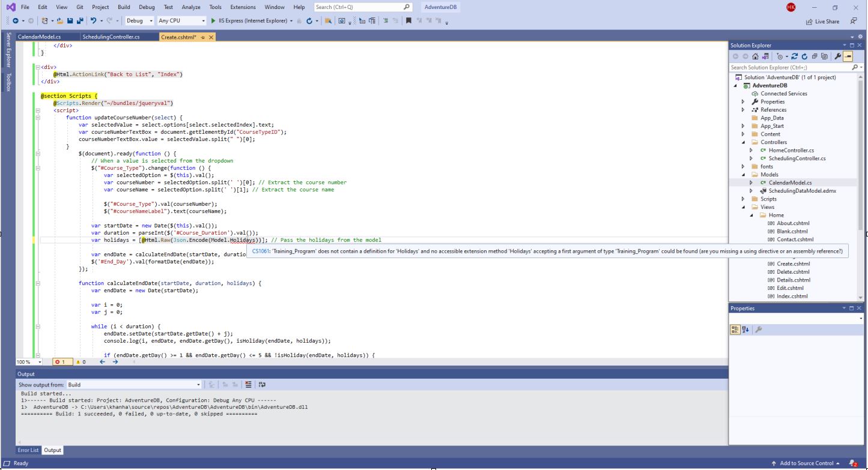Expand the Properties node in Solution Explorer

click(x=743, y=101)
